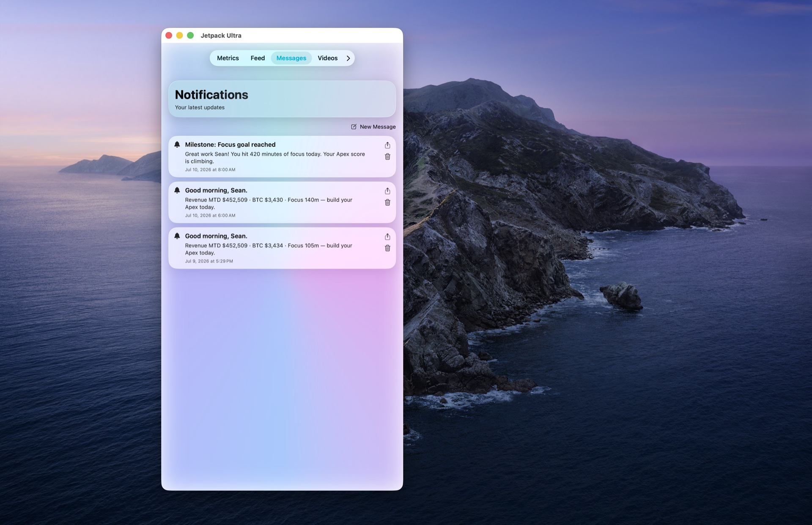This screenshot has height=525, width=812.
Task: Switch to the Metrics tab
Action: [228, 58]
